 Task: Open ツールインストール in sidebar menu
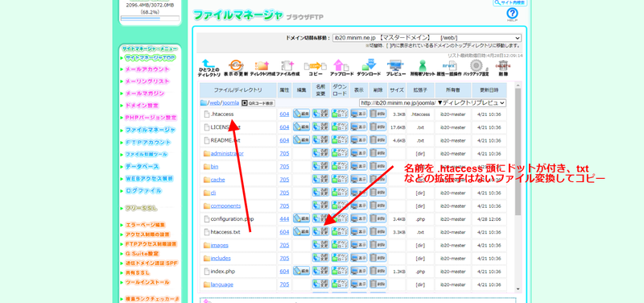(x=147, y=283)
